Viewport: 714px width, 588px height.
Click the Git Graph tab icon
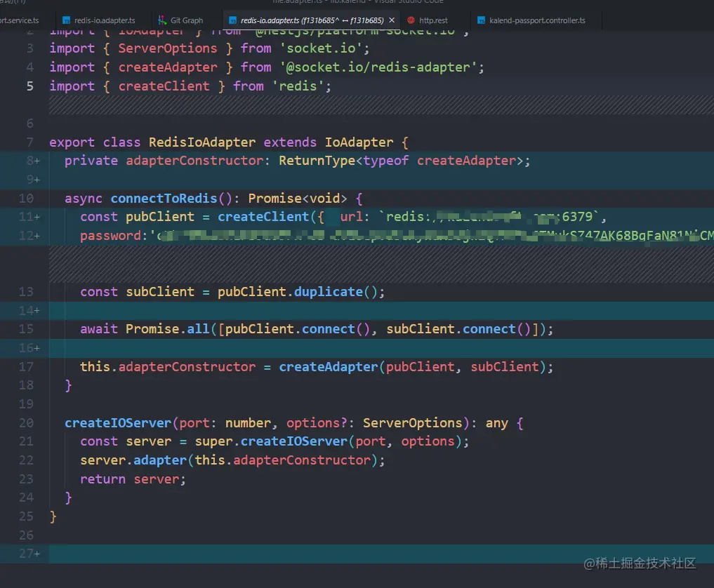tap(162, 20)
